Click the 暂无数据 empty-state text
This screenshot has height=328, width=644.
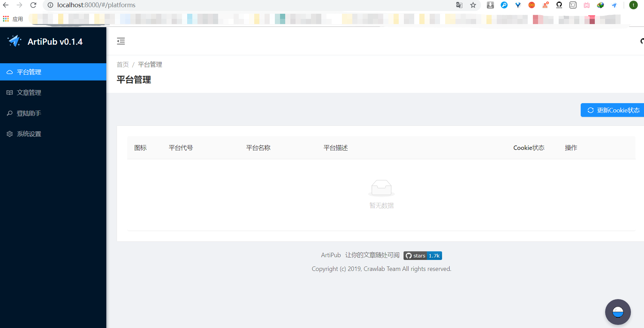click(x=382, y=206)
